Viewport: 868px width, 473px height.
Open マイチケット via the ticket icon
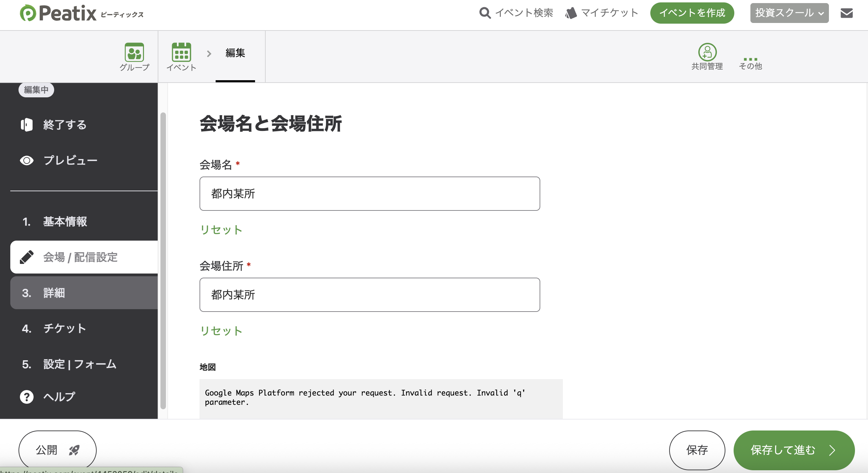tap(570, 13)
